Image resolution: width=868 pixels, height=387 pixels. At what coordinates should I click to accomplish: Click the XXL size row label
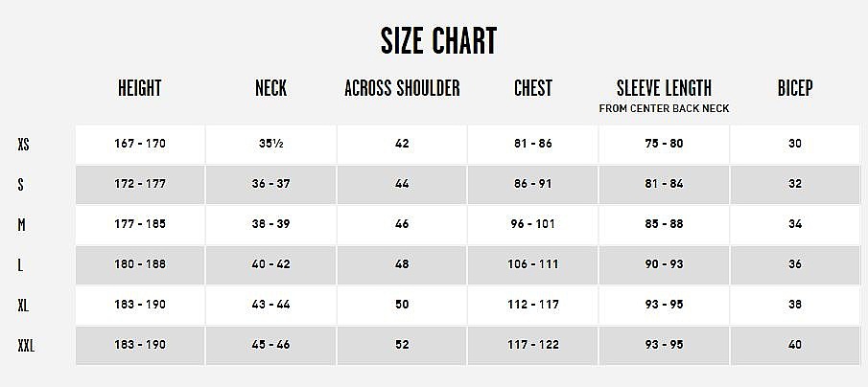pos(26,346)
